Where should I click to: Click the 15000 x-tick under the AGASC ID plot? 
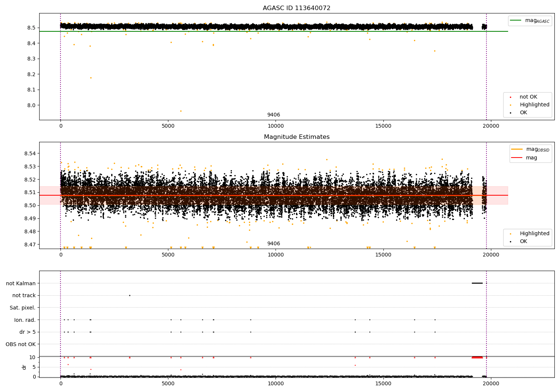click(x=383, y=126)
